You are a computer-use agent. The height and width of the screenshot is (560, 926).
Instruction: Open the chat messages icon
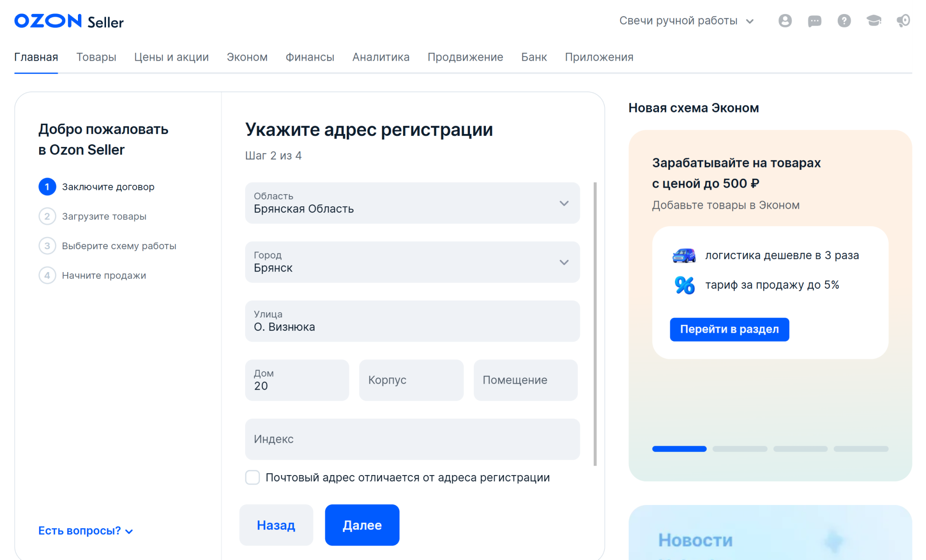pyautogui.click(x=814, y=21)
